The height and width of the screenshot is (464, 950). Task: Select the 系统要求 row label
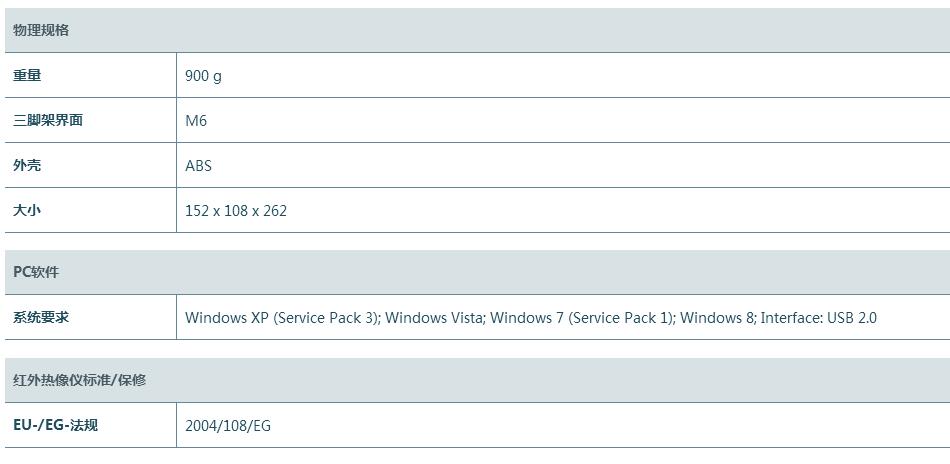coord(41,317)
